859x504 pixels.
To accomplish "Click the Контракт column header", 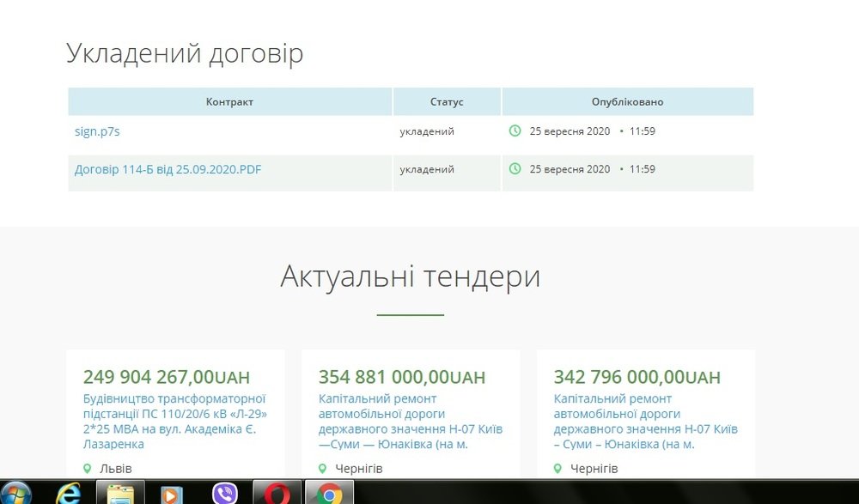I will click(229, 102).
